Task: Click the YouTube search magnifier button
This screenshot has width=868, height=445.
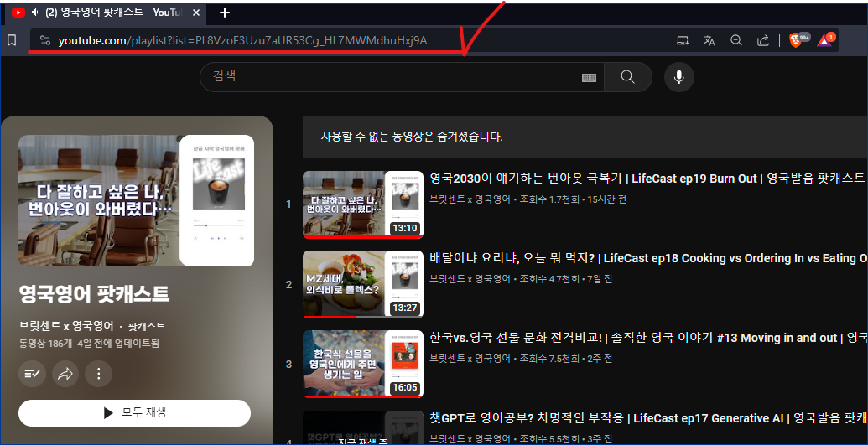Action: [628, 77]
